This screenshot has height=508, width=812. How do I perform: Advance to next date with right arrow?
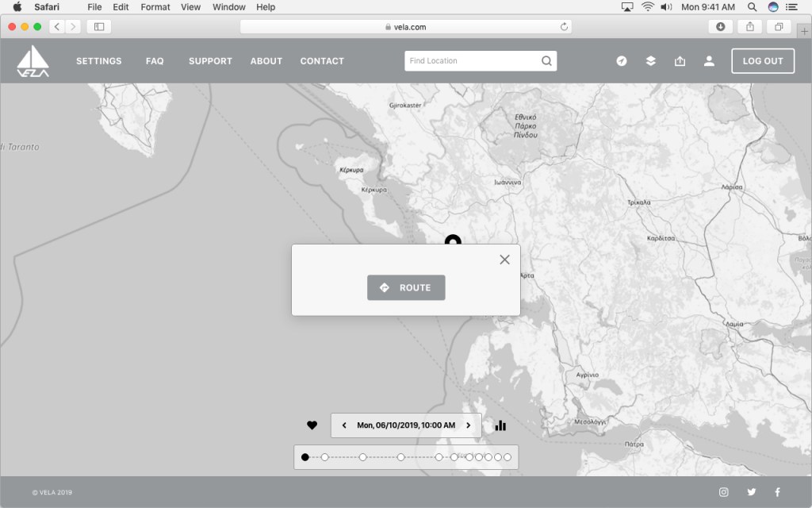tap(468, 425)
